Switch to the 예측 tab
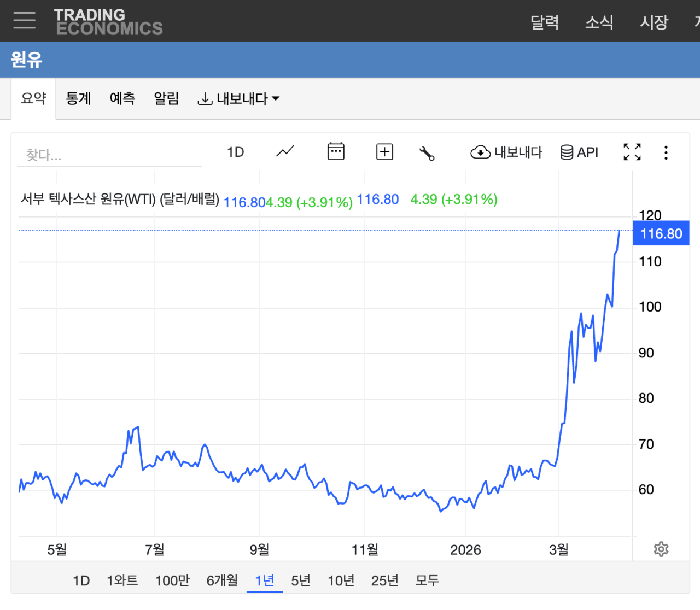The image size is (700, 610). (x=122, y=98)
